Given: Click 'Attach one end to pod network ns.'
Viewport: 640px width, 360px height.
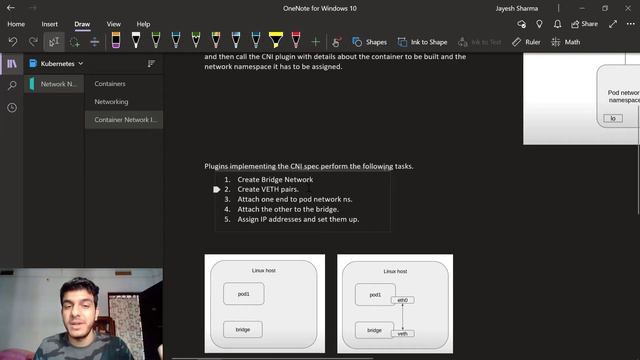Looking at the screenshot, I should pos(295,199).
